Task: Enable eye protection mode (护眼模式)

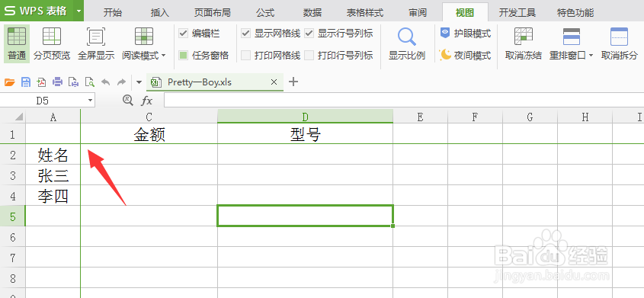Action: coord(466,34)
